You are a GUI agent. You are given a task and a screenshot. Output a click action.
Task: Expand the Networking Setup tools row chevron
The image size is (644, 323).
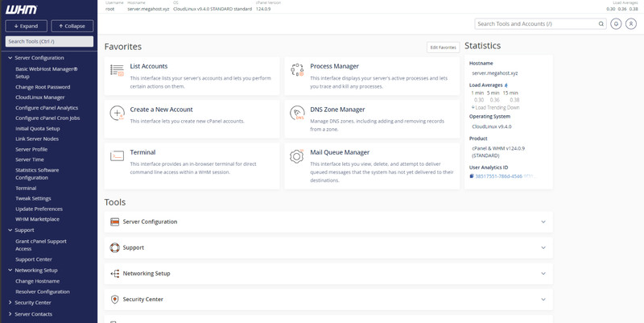point(543,274)
